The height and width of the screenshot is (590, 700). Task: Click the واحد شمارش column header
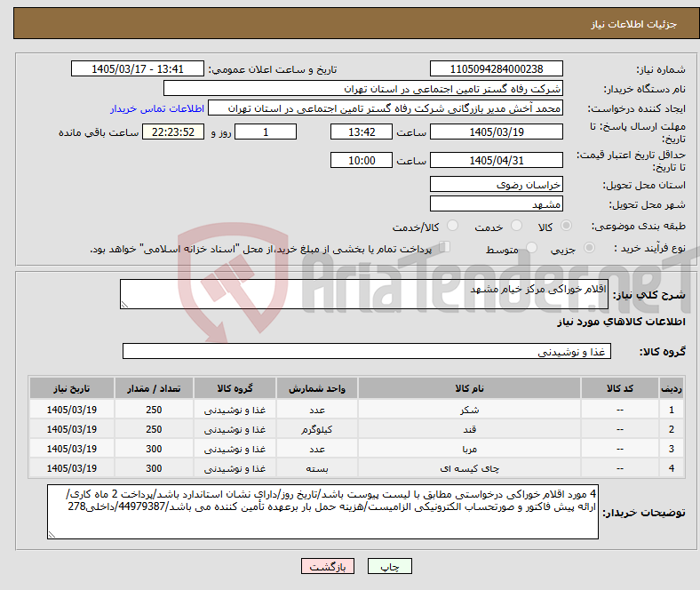(317, 388)
